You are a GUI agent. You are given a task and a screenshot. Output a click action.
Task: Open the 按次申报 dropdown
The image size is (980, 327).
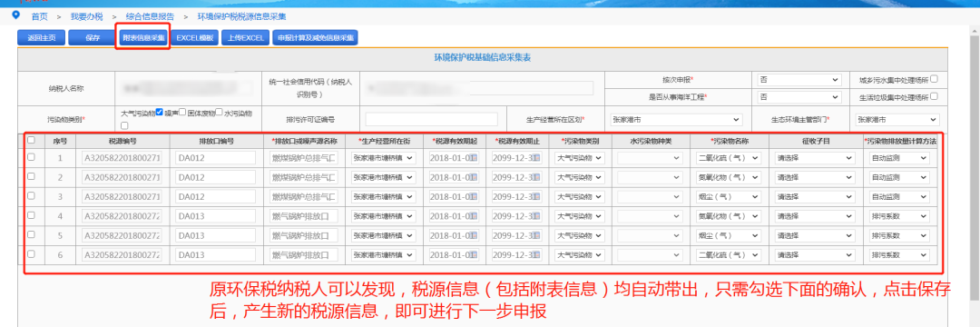click(x=799, y=80)
